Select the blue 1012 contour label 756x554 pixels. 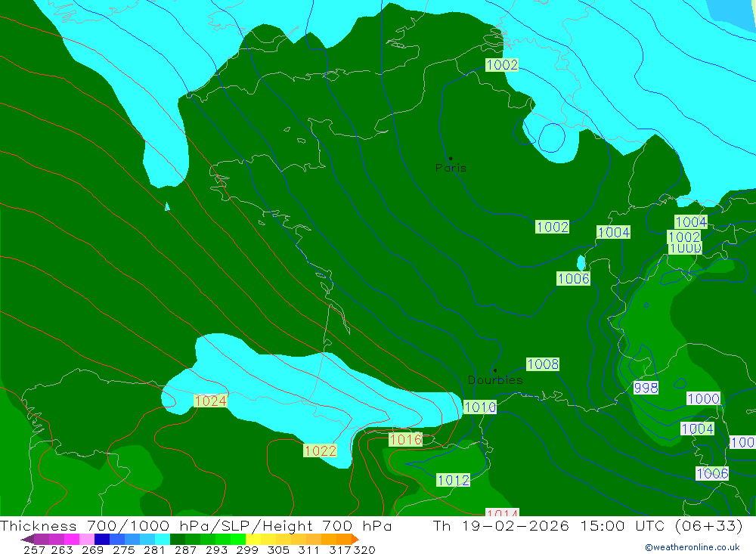(x=453, y=480)
